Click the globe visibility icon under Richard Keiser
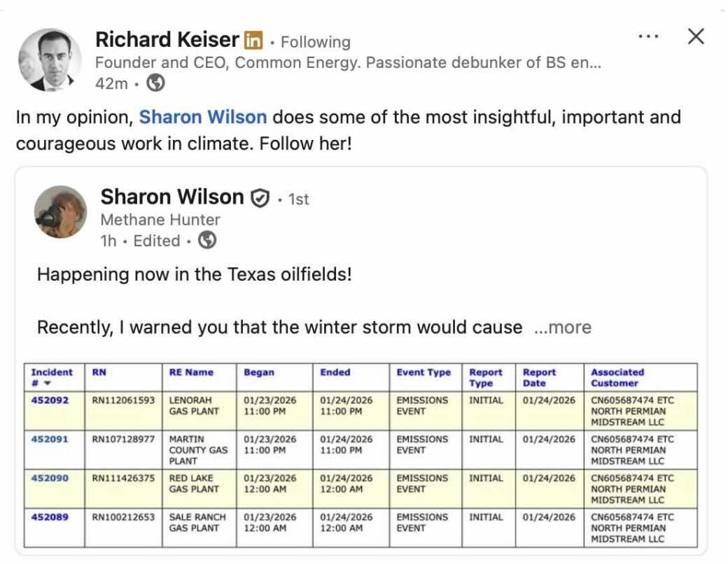Screen dimensions: 728x564 157,83
